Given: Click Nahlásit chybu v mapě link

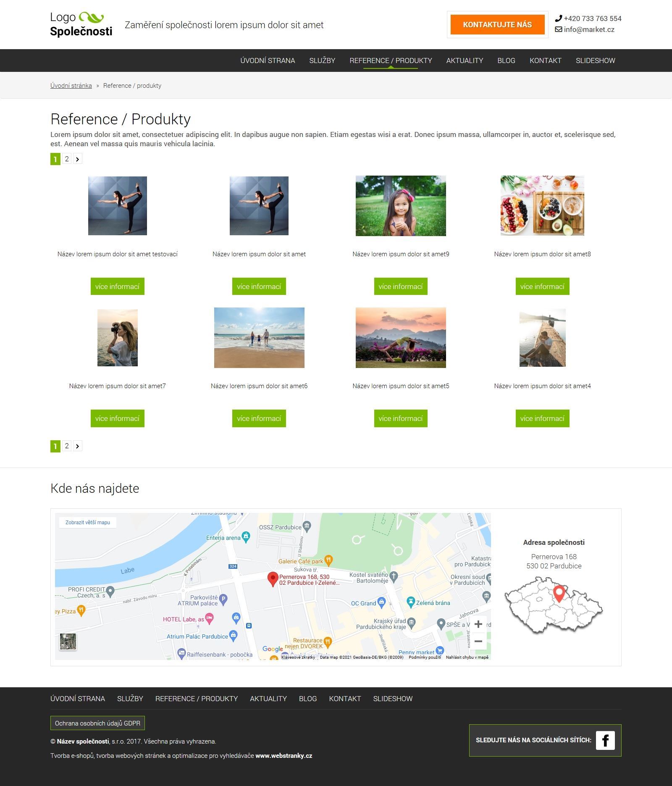Looking at the screenshot, I should 467,657.
